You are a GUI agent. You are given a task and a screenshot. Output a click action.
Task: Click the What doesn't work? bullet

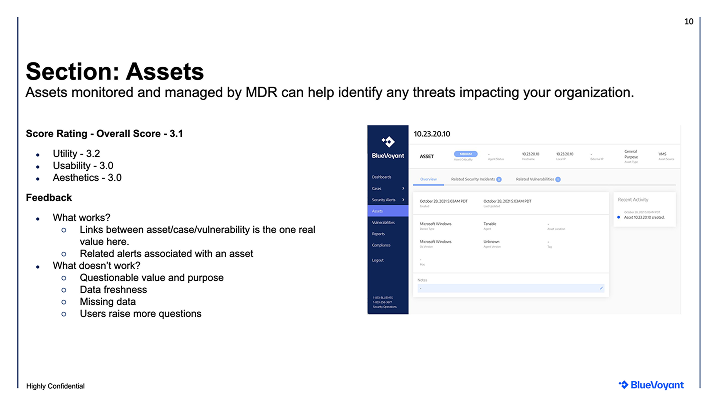point(96,266)
